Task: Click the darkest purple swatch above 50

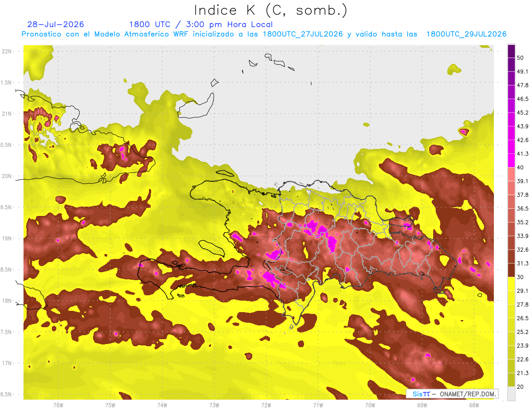Action: click(511, 51)
